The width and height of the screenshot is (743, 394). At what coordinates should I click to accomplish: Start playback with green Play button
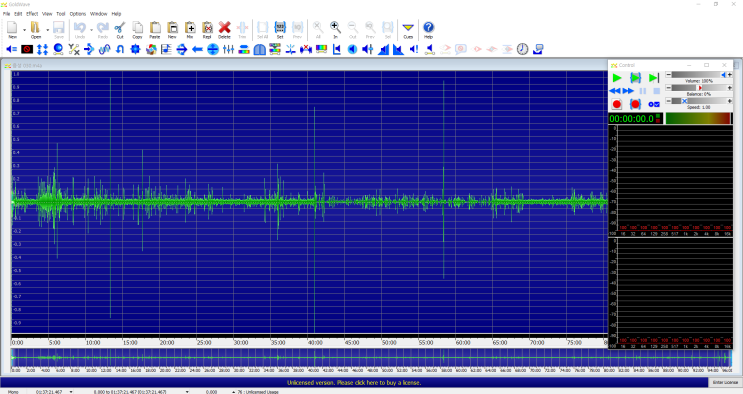point(616,78)
